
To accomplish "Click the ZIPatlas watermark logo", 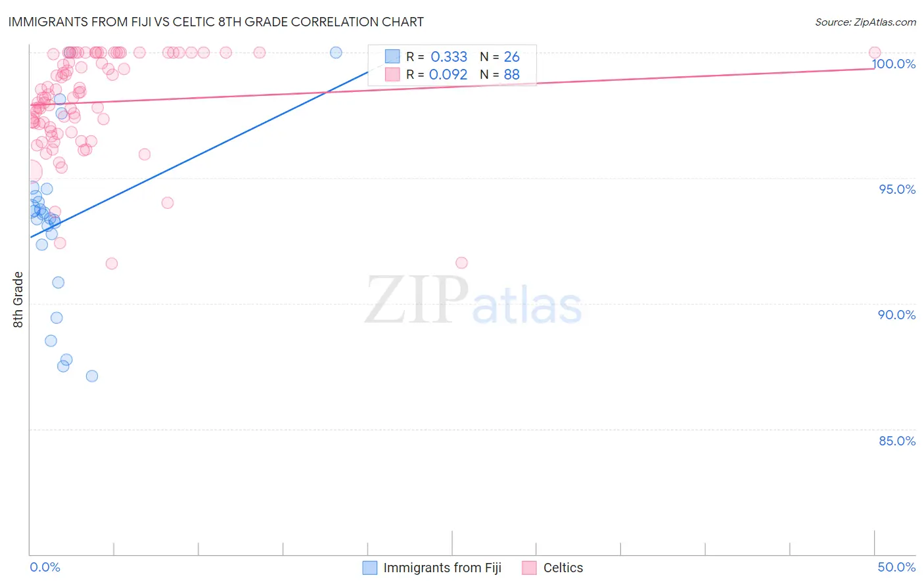I will [x=473, y=301].
